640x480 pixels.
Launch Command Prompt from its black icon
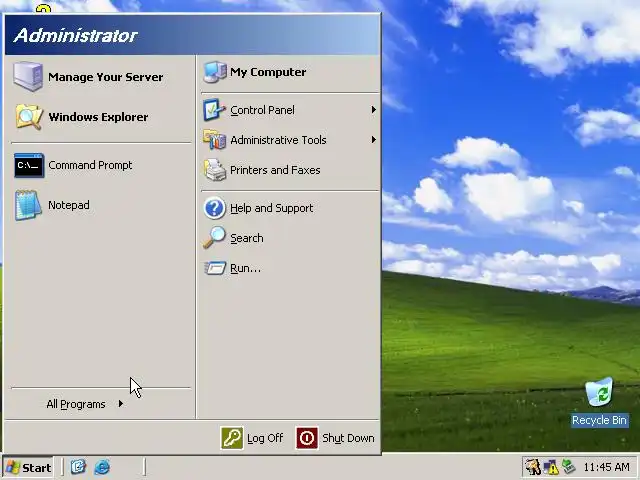pyautogui.click(x=29, y=165)
